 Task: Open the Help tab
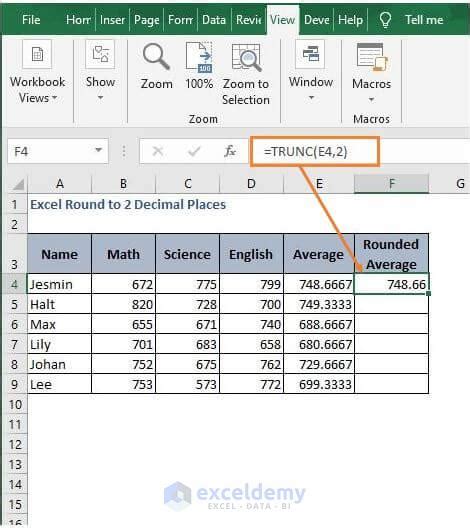tap(350, 20)
